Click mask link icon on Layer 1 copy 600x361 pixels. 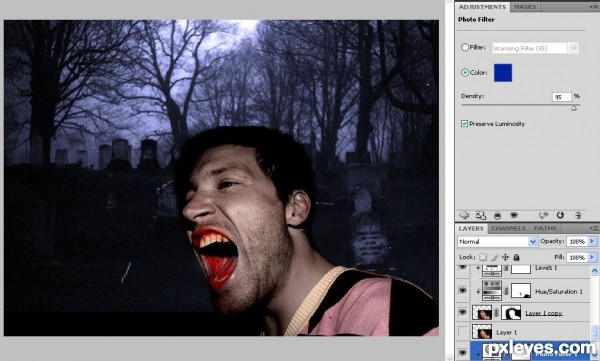(497, 313)
